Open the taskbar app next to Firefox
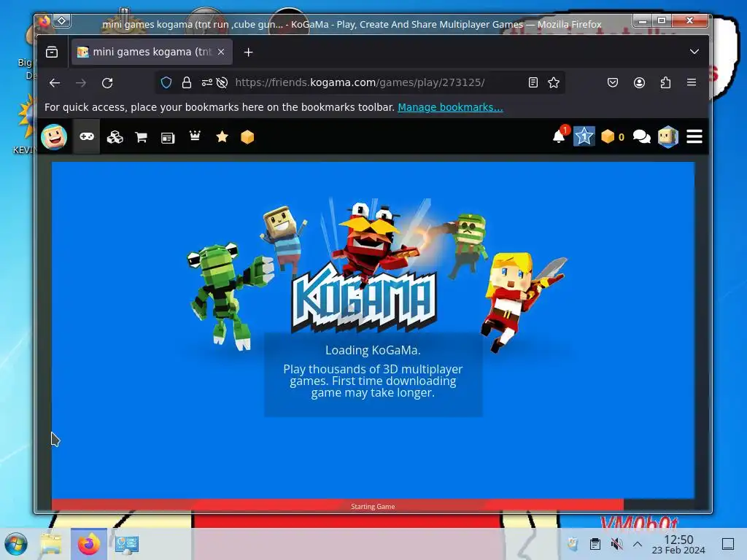This screenshot has height=560, width=747. [x=127, y=544]
